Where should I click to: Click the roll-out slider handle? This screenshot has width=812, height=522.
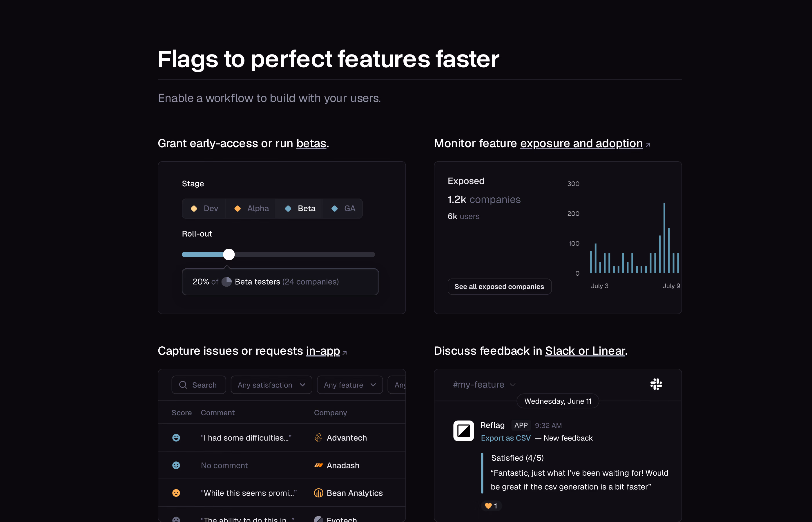click(229, 254)
